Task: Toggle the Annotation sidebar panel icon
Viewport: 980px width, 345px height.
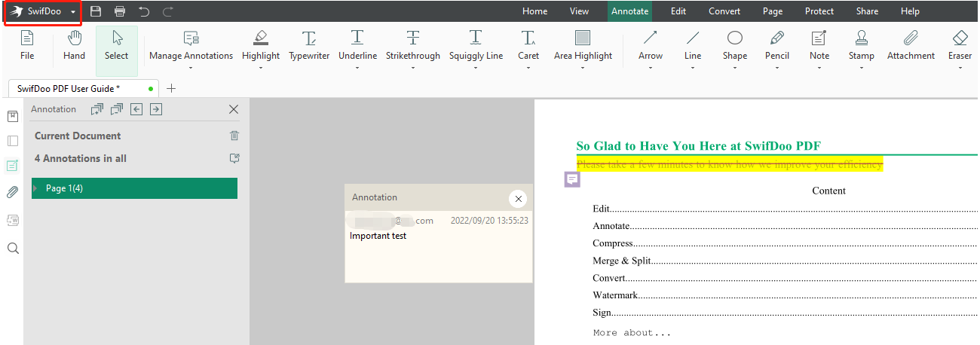Action: pos(13,166)
